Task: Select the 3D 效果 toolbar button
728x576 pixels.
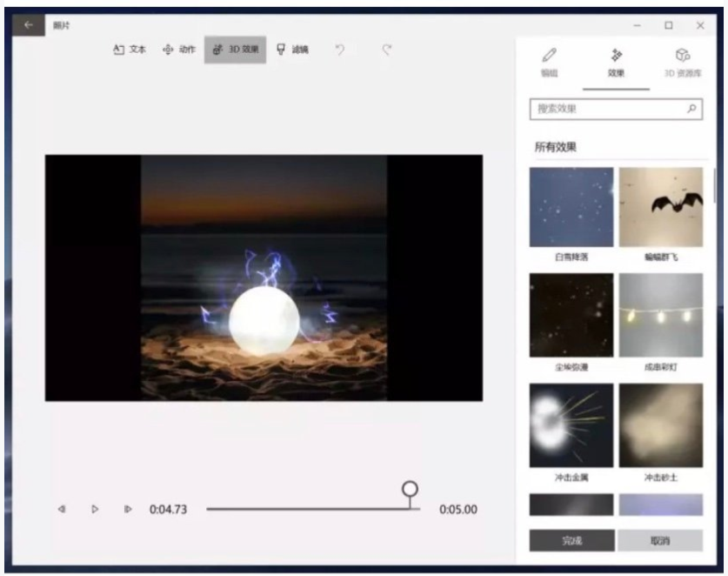Action: 235,50
